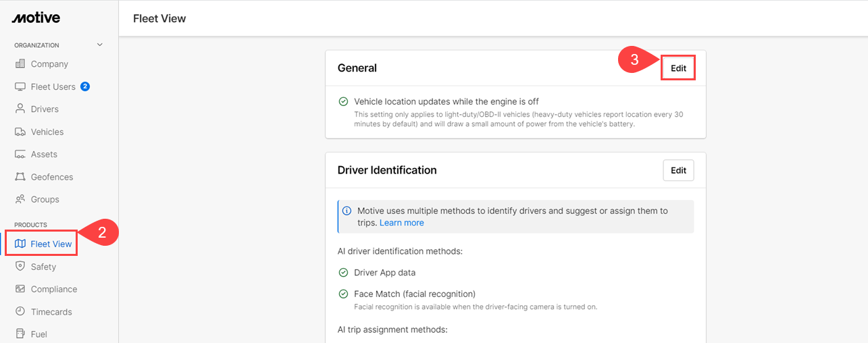Click checkmark beside Driver App data

click(x=343, y=273)
